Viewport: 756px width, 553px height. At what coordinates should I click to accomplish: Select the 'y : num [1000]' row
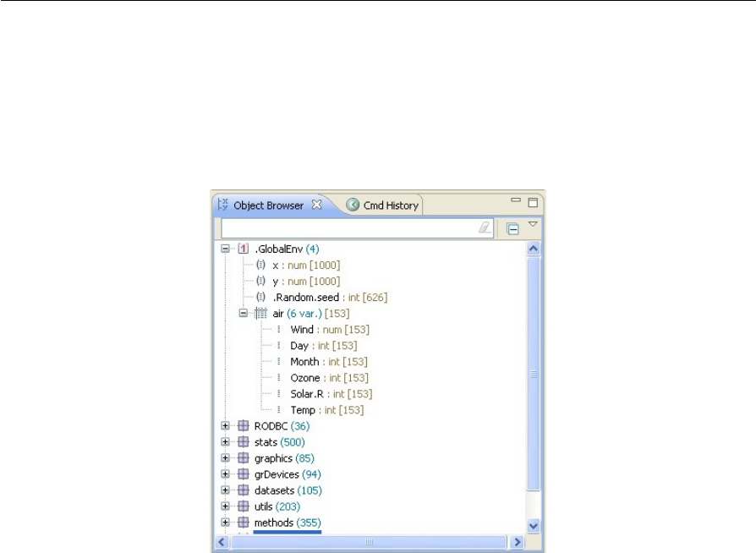click(x=306, y=281)
